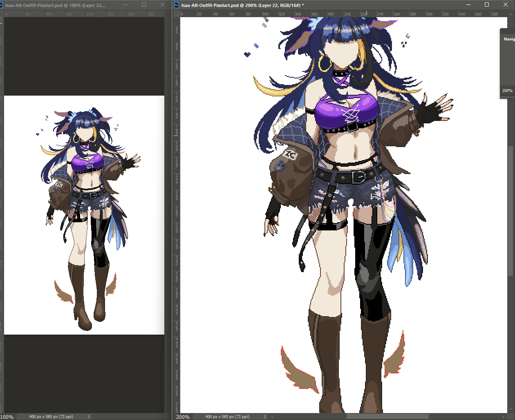The width and height of the screenshot is (515, 420).
Task: Open the status bar arrow menu in the 200% window
Action: (265, 417)
